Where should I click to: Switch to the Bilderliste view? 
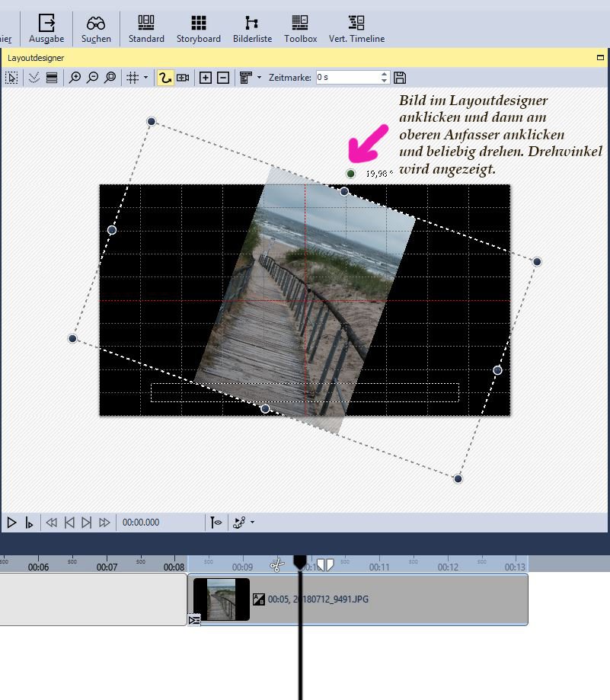coord(252,28)
